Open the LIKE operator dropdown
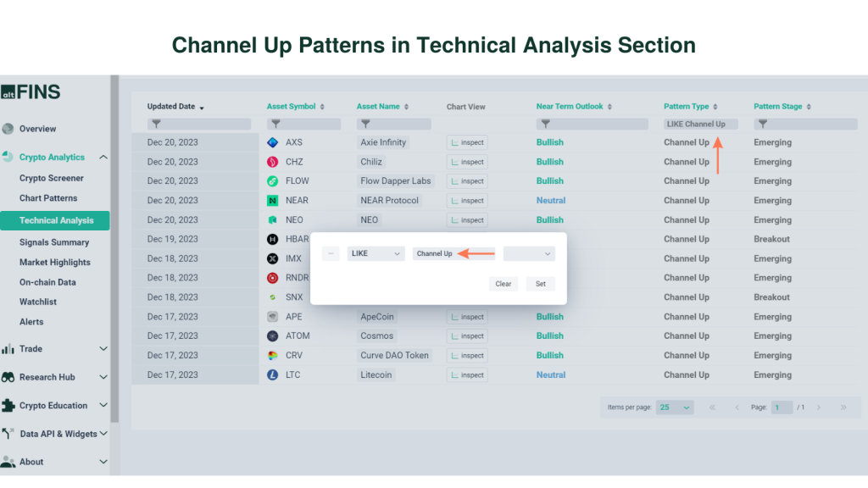868x488 pixels. tap(376, 253)
